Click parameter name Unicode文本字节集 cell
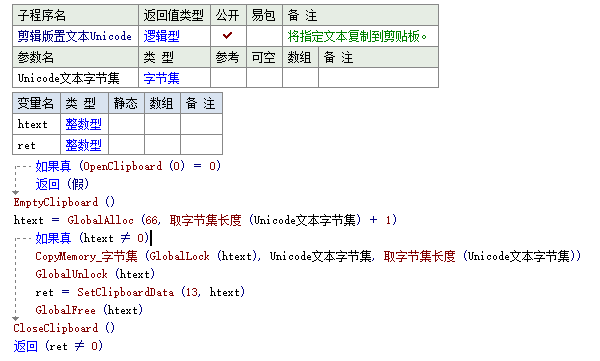This screenshot has width=600, height=361. pos(75,78)
